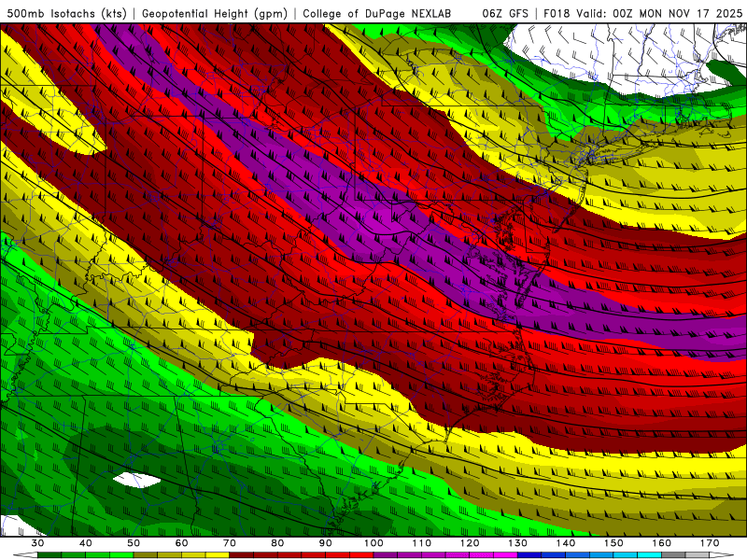Click the darkest green legend swatch starting at 30
The width and height of the screenshot is (747, 560).
tap(49, 555)
